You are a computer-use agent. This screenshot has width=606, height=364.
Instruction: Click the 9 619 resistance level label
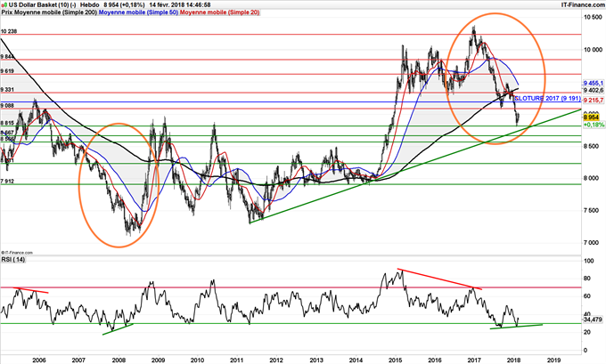[x=7, y=71]
